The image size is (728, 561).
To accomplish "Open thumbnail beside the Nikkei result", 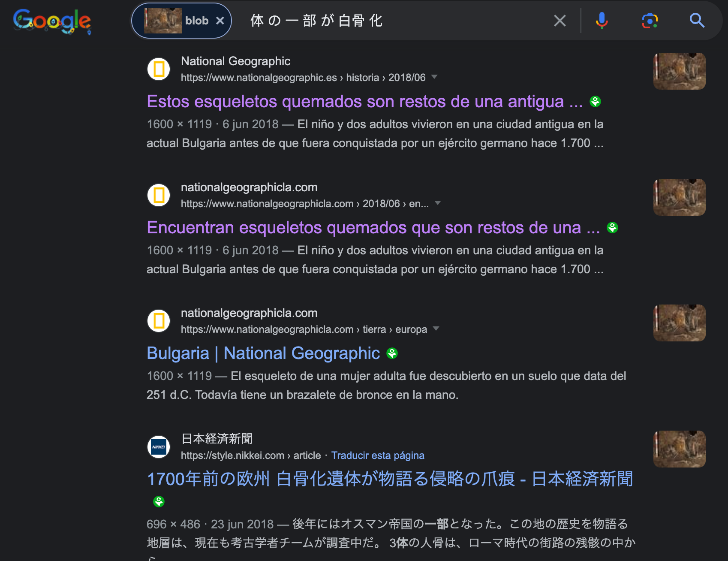I will click(679, 449).
